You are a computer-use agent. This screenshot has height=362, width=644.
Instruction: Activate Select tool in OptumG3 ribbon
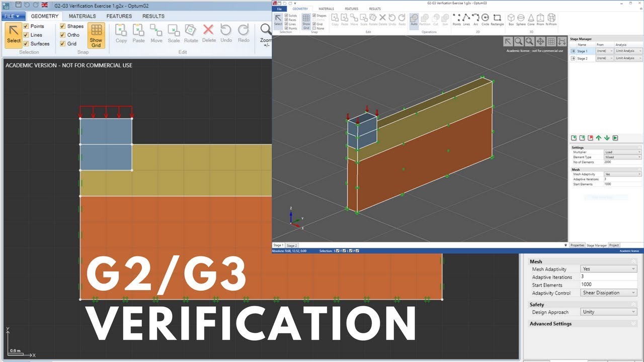tap(278, 21)
